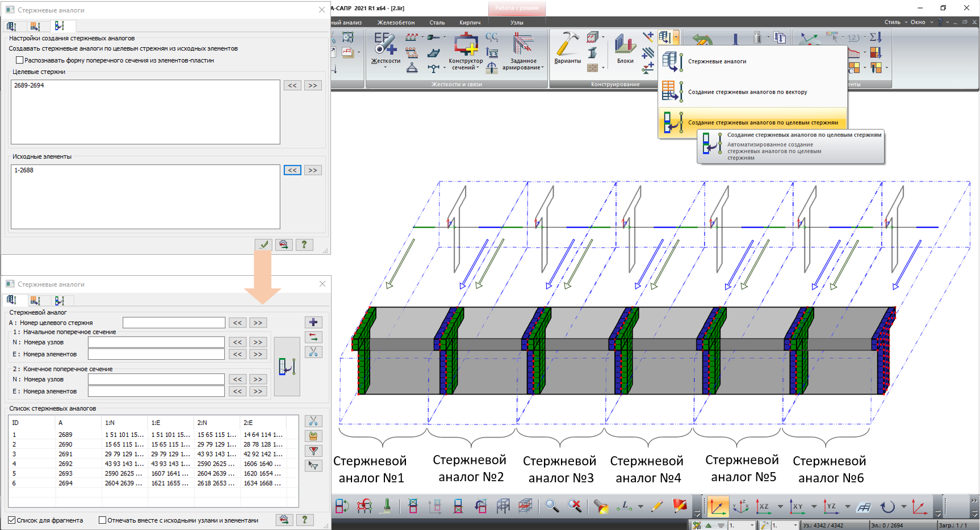The height and width of the screenshot is (530, 980).
Task: Click the green checkmark apply button
Action: pyautogui.click(x=263, y=245)
